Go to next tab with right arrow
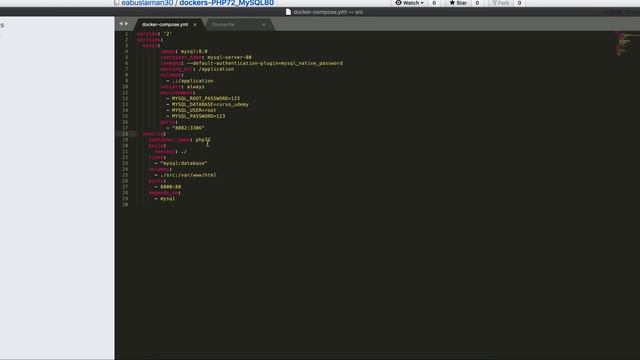Image resolution: width=640 pixels, height=360 pixels. (x=126, y=24)
